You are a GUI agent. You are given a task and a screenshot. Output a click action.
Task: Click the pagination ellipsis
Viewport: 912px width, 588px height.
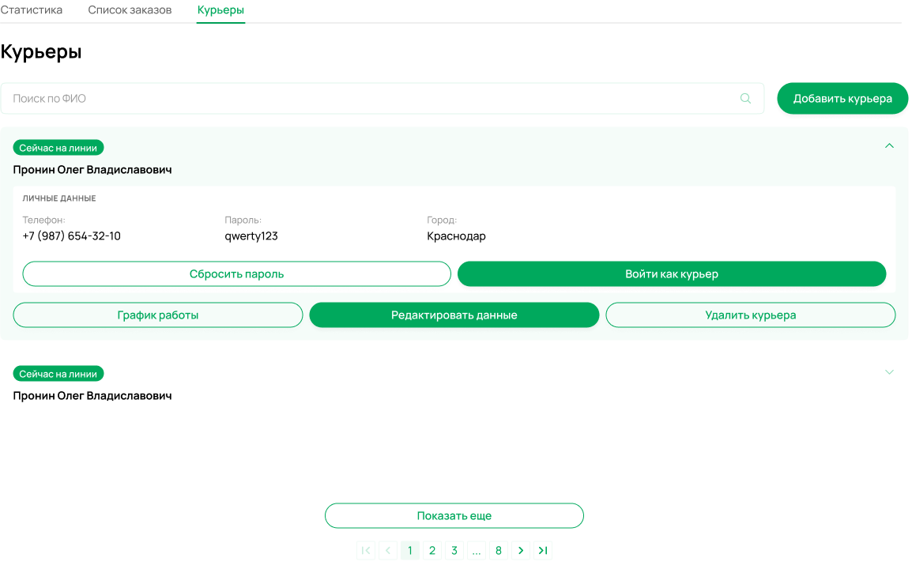pyautogui.click(x=477, y=551)
